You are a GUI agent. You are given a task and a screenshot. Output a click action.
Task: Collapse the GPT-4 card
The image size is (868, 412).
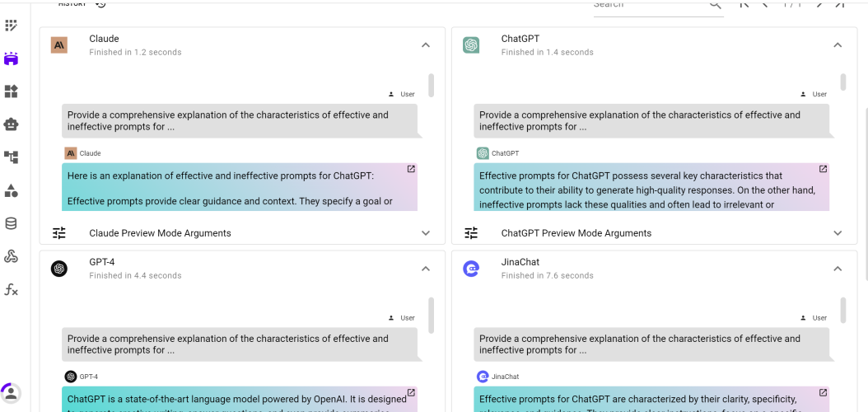pyautogui.click(x=426, y=269)
